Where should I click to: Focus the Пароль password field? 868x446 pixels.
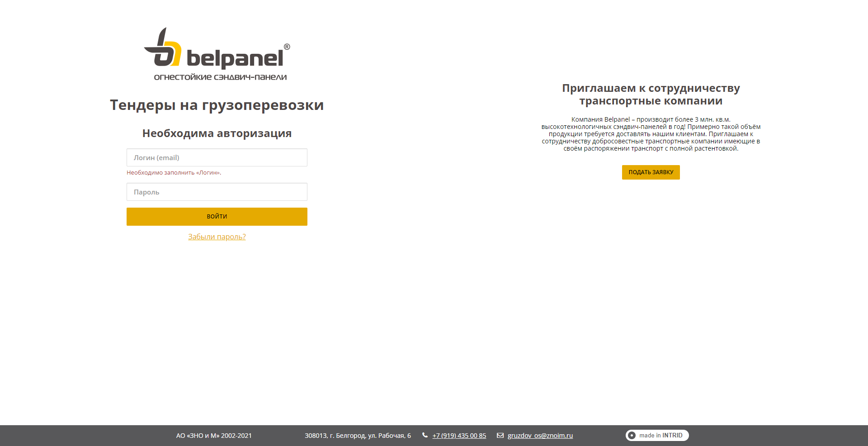[217, 192]
